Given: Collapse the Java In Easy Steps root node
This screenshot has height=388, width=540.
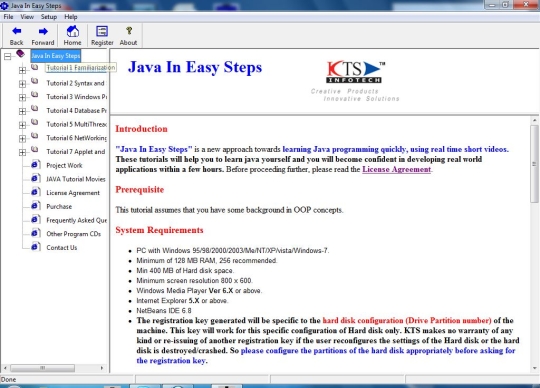Looking at the screenshot, I should point(8,56).
